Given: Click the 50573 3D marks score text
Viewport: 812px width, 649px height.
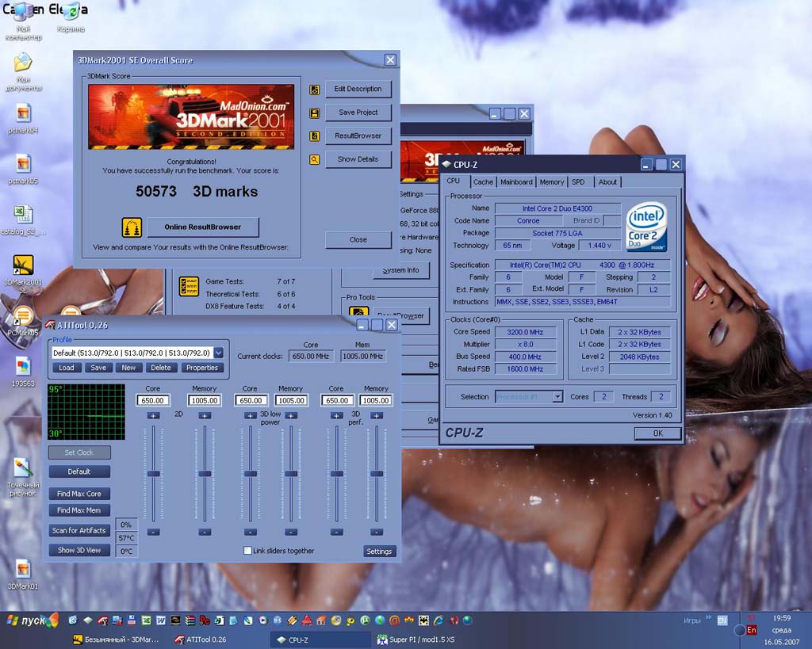Looking at the screenshot, I should pos(197,192).
